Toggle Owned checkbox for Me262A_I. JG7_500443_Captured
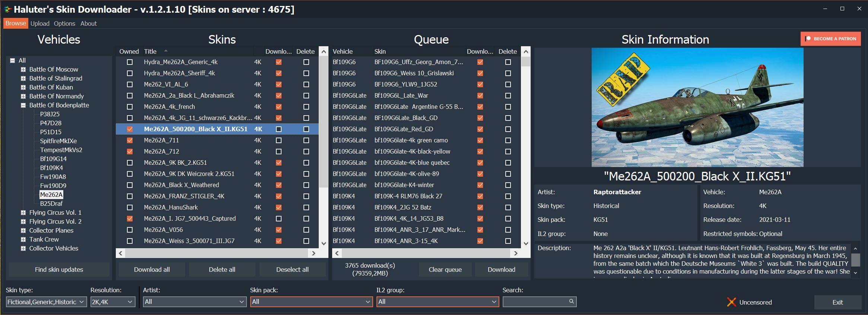The image size is (868, 315). click(x=130, y=218)
